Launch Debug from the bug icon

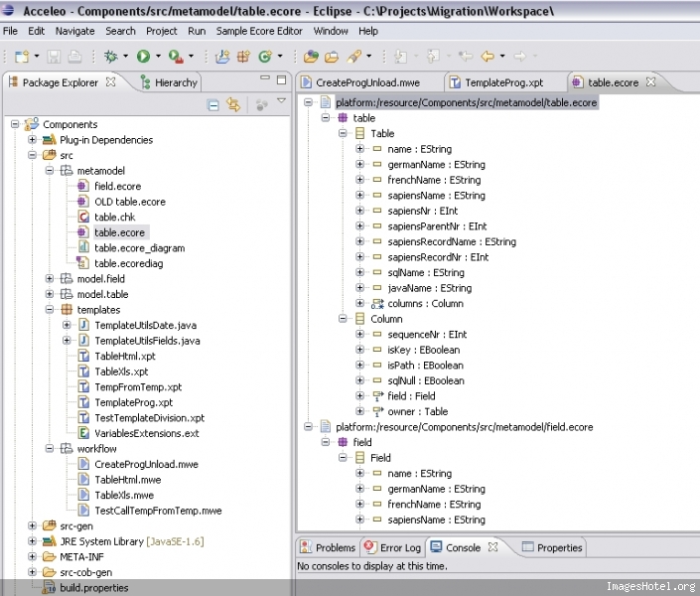coord(110,57)
